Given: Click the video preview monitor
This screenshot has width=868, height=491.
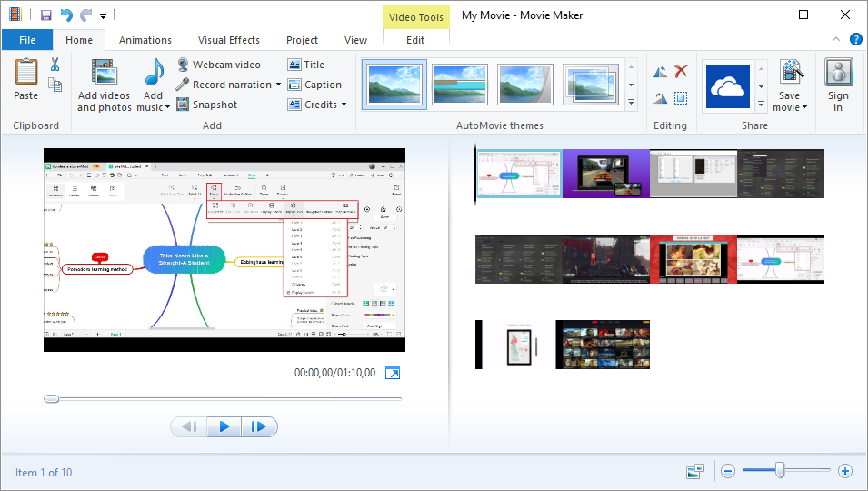Looking at the screenshot, I should pyautogui.click(x=224, y=250).
